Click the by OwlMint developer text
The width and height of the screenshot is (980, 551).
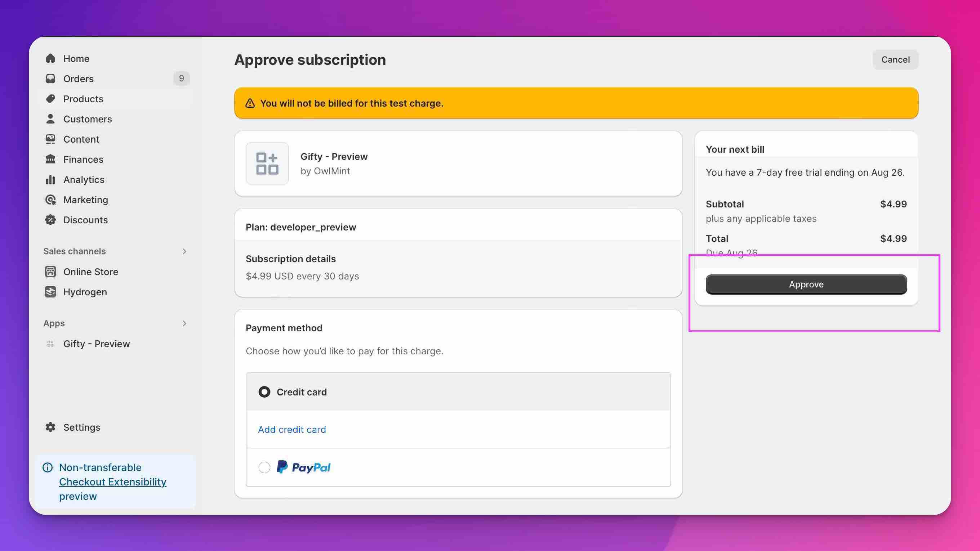click(325, 171)
